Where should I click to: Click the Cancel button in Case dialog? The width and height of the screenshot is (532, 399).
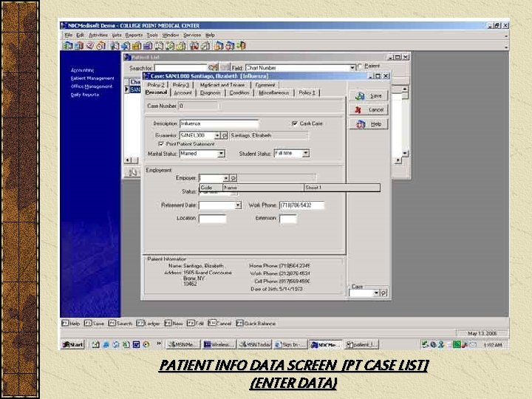pyautogui.click(x=369, y=110)
